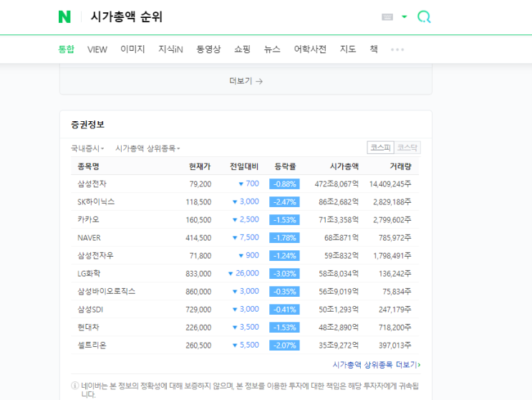Open the 삼성SDI stock
532x400 pixels.
click(90, 310)
